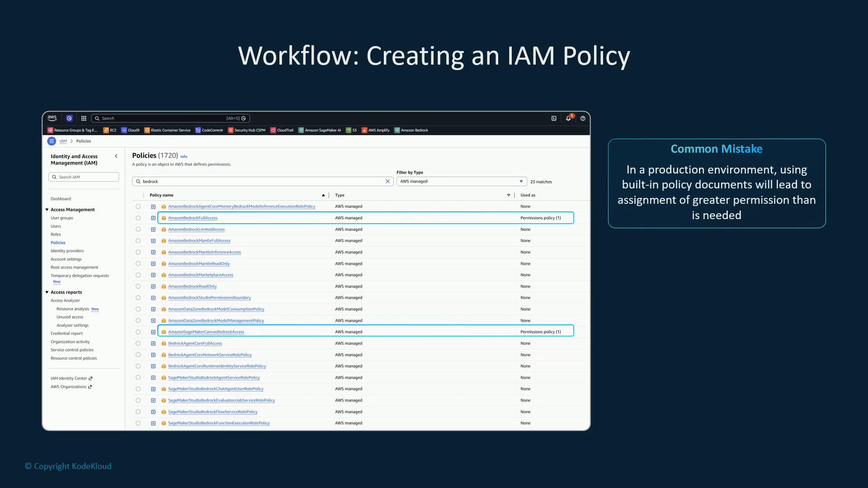Toggle the hamburger navigation menu icon
Viewport: 868px width, 488px height.
(x=52, y=141)
